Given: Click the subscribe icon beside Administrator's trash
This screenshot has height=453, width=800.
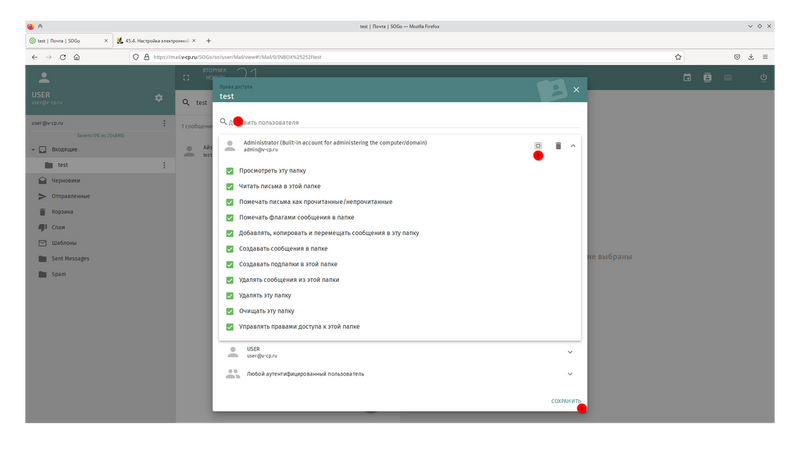Looking at the screenshot, I should (x=538, y=146).
